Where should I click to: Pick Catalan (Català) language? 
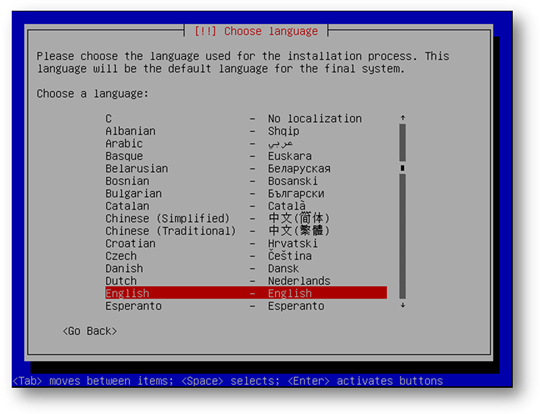click(246, 206)
